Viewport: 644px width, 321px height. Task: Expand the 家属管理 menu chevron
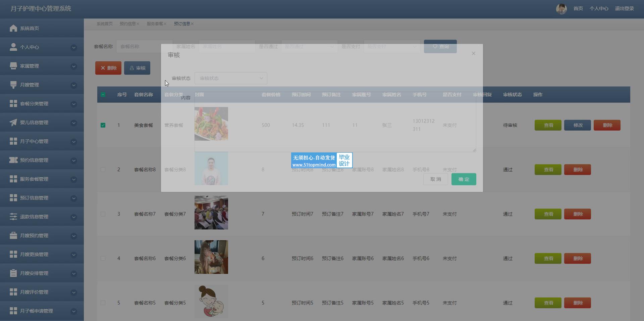click(74, 66)
